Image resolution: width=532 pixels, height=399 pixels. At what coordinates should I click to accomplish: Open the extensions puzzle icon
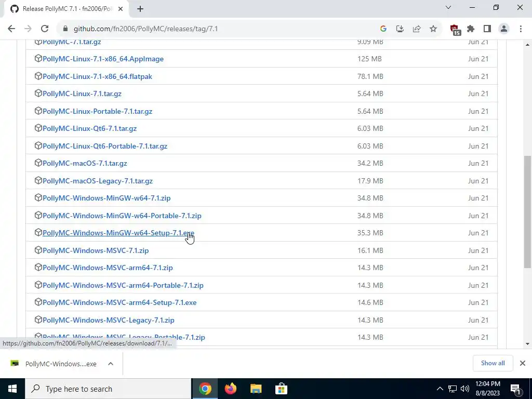coord(471,29)
